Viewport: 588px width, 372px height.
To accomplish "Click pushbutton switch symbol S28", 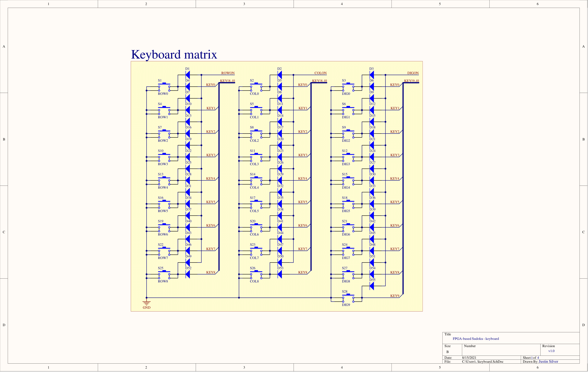I will (348, 298).
